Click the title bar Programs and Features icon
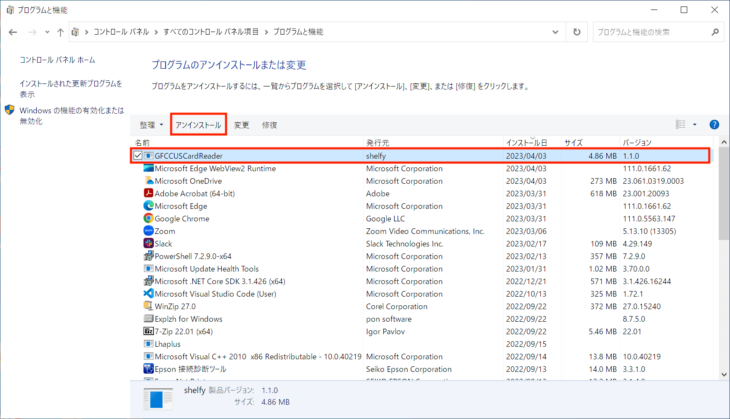 click(10, 10)
